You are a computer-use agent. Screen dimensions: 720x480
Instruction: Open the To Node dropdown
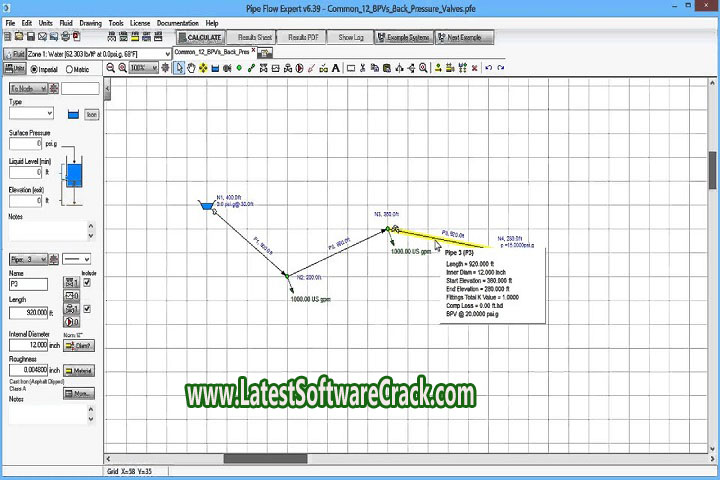coord(28,88)
